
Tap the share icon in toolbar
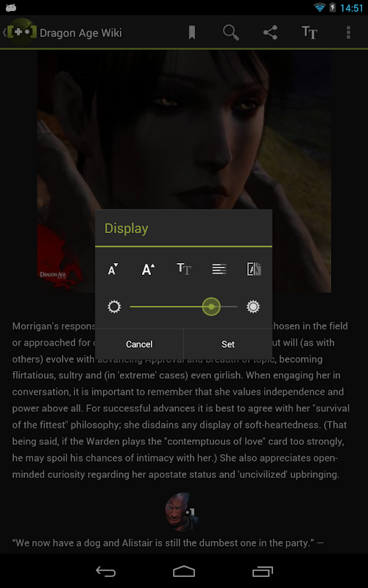point(270,32)
